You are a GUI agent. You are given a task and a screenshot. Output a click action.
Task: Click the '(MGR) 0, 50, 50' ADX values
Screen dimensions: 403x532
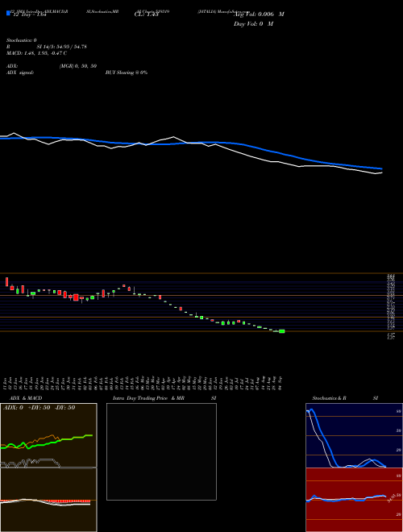click(x=78, y=66)
